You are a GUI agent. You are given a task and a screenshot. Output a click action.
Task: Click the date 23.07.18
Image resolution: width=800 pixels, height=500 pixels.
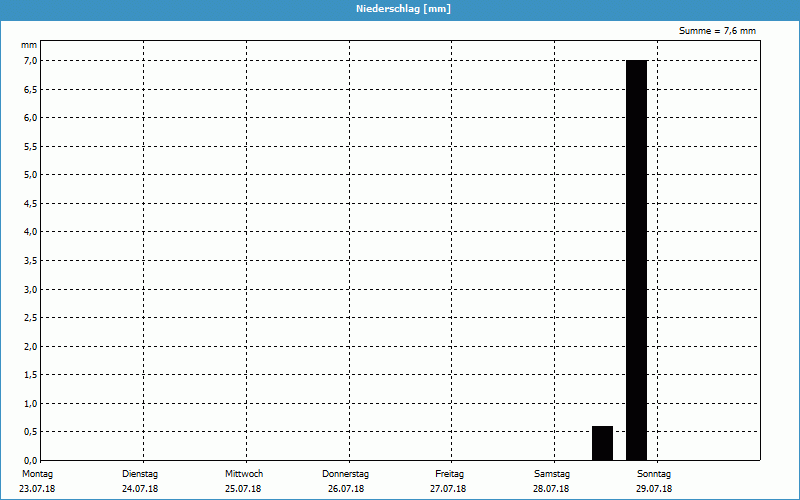pyautogui.click(x=37, y=489)
